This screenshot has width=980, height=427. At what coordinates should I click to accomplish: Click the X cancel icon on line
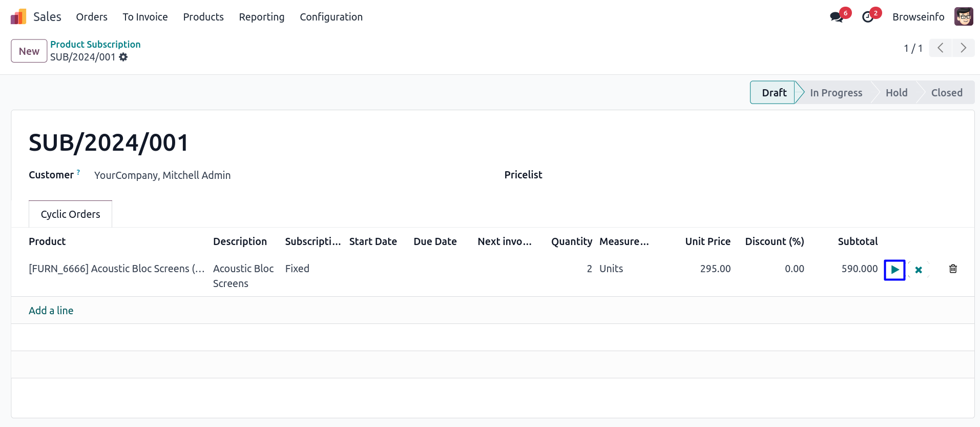(919, 270)
